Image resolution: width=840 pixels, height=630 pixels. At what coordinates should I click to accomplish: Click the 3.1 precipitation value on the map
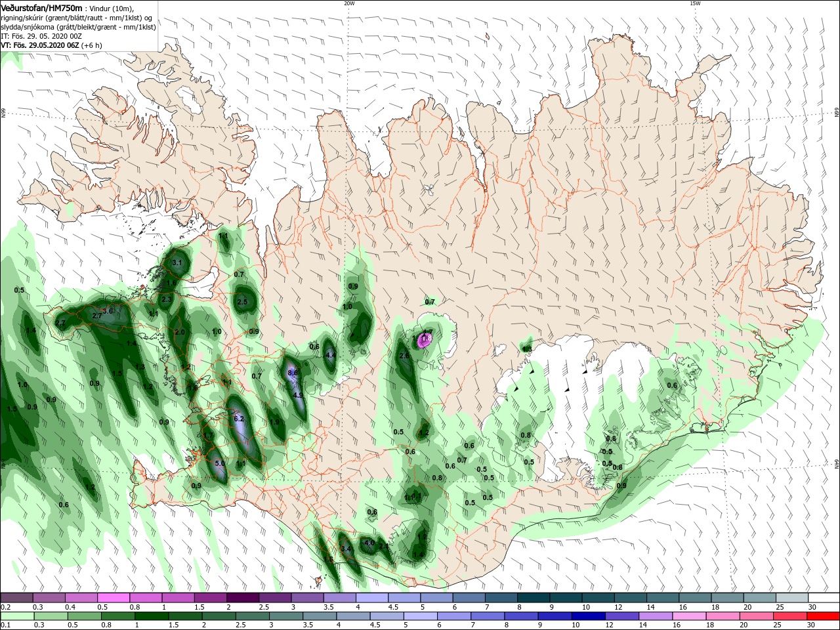(x=177, y=262)
